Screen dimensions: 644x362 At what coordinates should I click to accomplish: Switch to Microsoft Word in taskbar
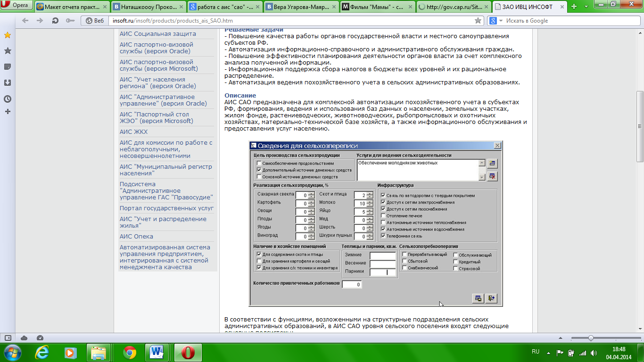157,352
